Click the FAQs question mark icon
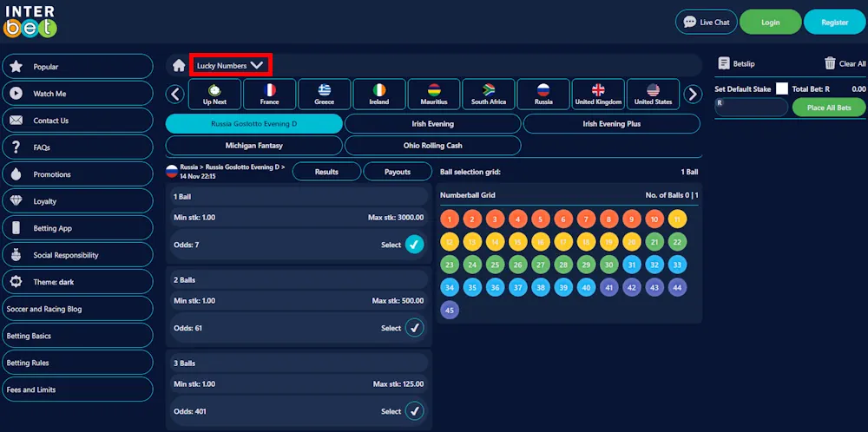 (x=16, y=147)
